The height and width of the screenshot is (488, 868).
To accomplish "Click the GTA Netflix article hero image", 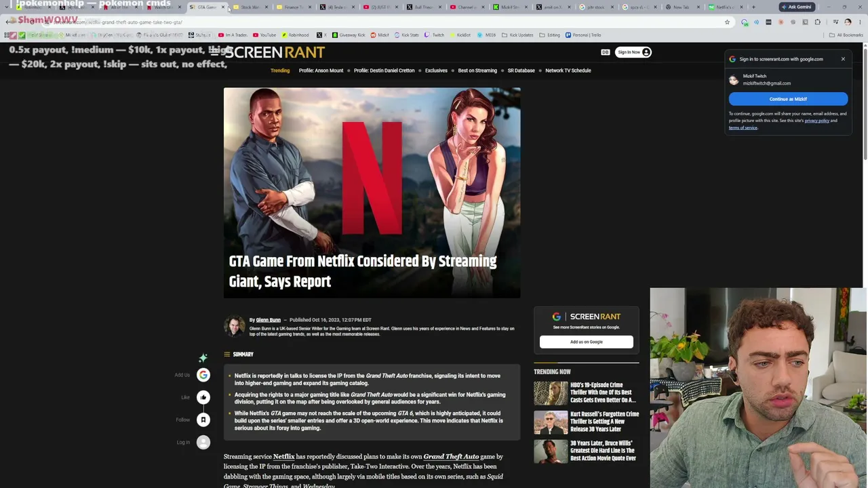I will tap(372, 192).
